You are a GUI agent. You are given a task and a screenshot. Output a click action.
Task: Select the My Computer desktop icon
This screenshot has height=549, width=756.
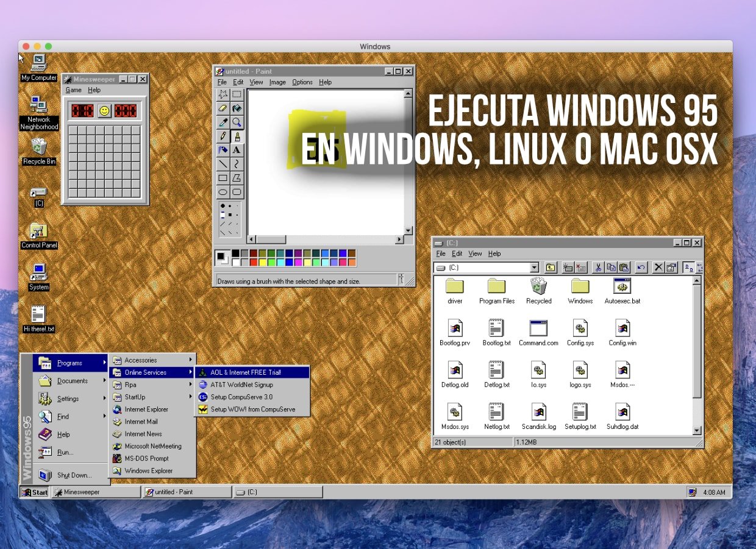point(39,68)
